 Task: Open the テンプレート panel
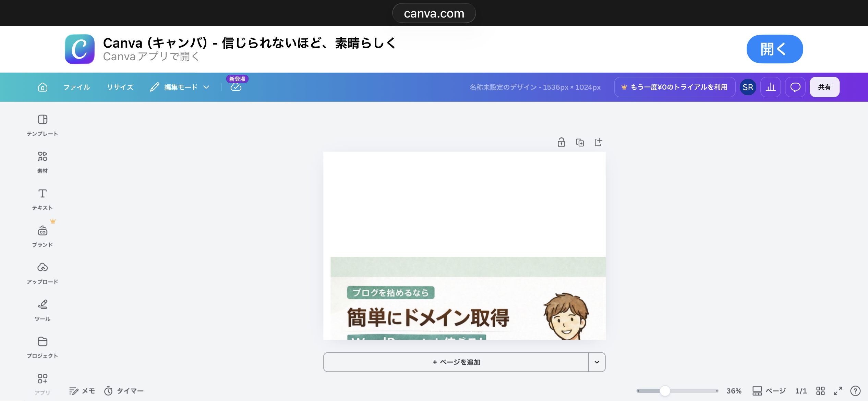coord(43,125)
